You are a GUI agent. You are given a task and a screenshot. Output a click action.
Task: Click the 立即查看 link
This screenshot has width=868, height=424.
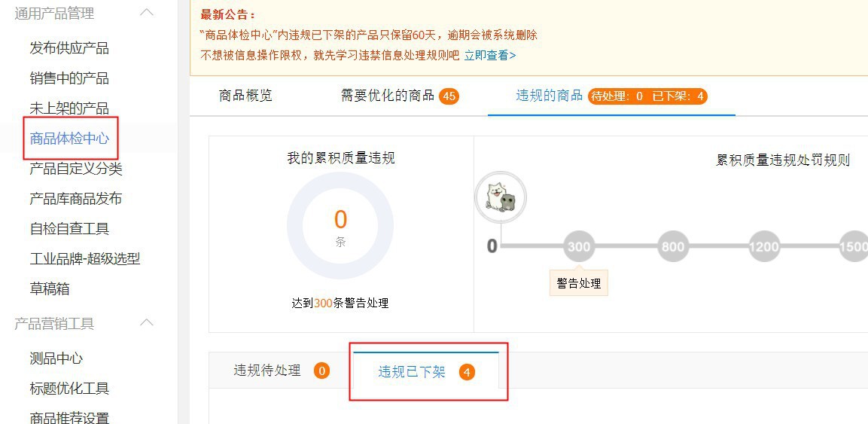[x=489, y=55]
